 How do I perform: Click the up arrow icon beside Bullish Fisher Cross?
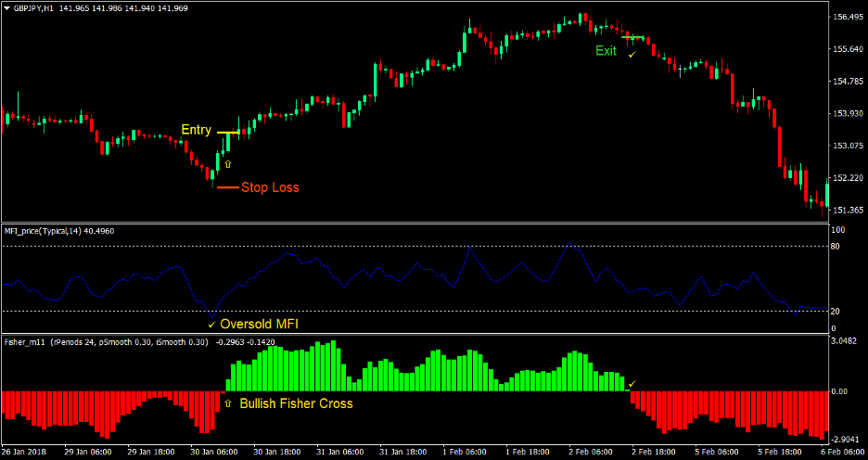pos(228,404)
